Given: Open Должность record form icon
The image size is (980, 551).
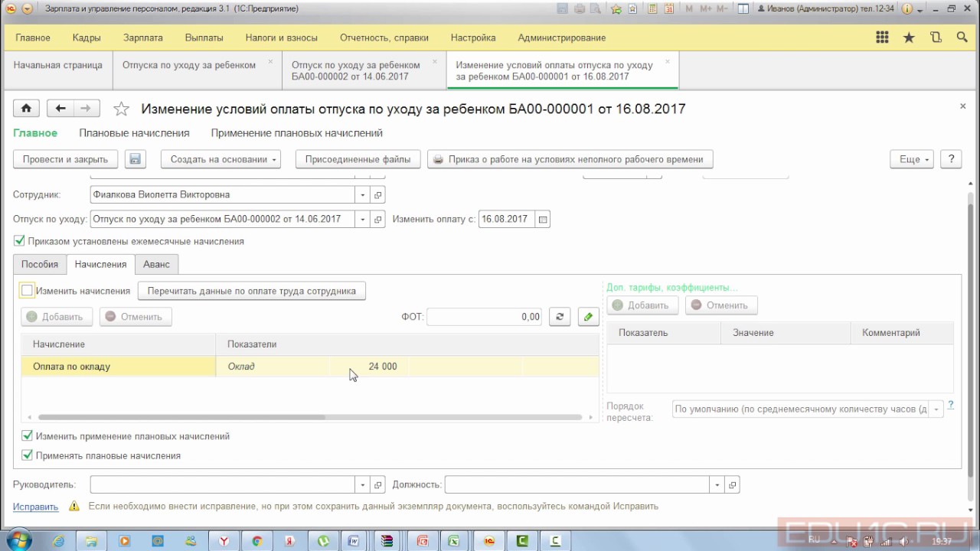Looking at the screenshot, I should coord(732,485).
